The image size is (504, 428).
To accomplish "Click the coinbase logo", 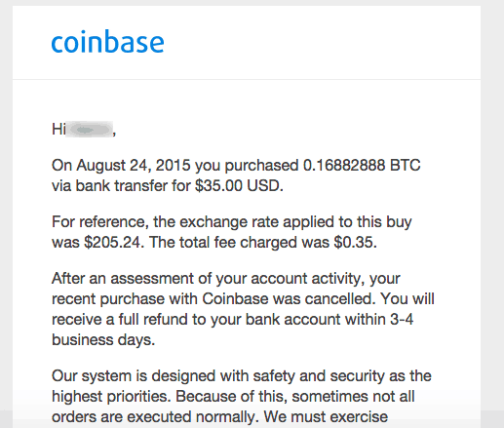I will pos(107,41).
